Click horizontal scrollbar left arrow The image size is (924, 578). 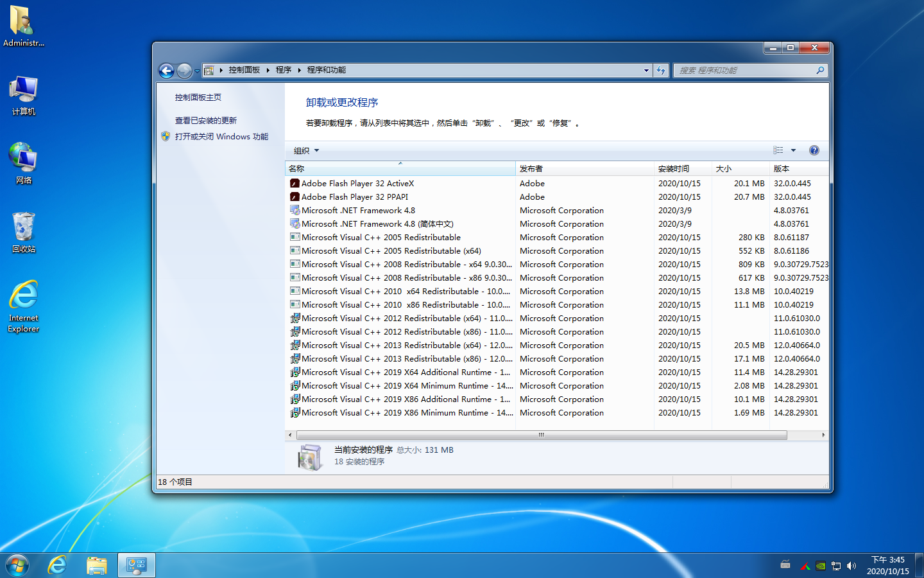[x=290, y=435]
